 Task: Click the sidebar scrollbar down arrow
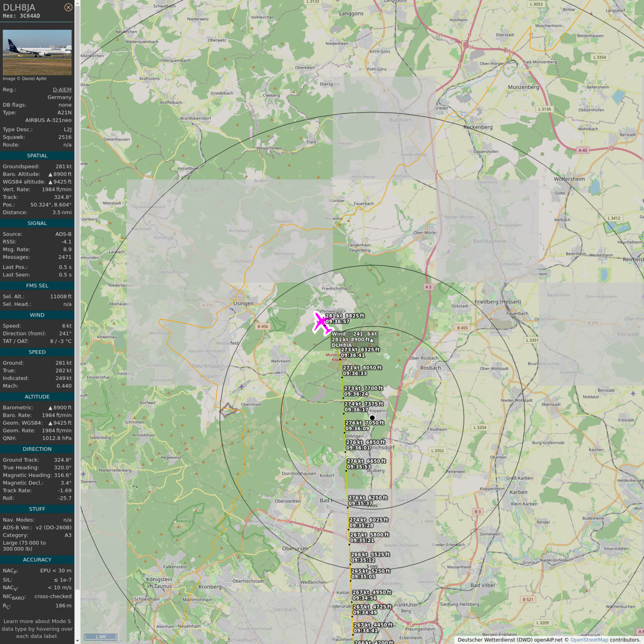pyautogui.click(x=77, y=640)
